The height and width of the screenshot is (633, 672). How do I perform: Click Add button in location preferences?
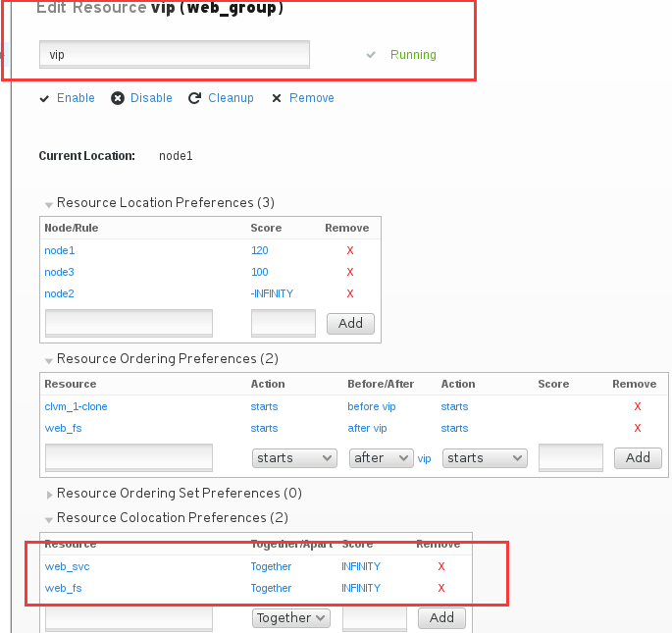click(350, 323)
